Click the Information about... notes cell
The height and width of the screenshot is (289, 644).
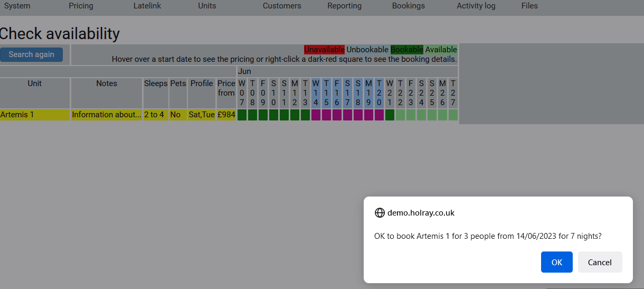point(107,115)
